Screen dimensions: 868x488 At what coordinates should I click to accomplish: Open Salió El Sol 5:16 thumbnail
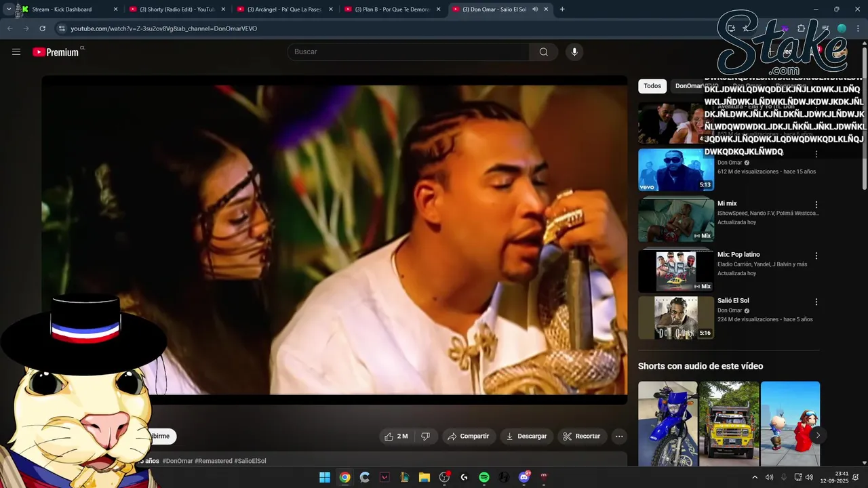675,317
